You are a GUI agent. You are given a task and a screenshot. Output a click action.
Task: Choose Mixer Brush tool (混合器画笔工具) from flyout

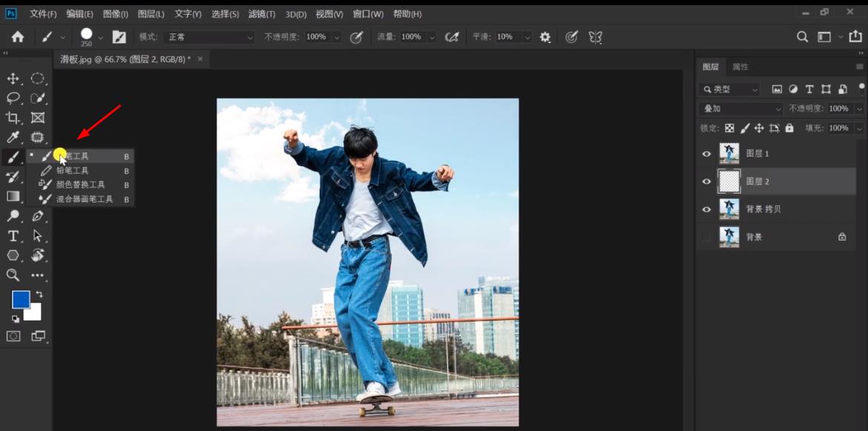(84, 200)
